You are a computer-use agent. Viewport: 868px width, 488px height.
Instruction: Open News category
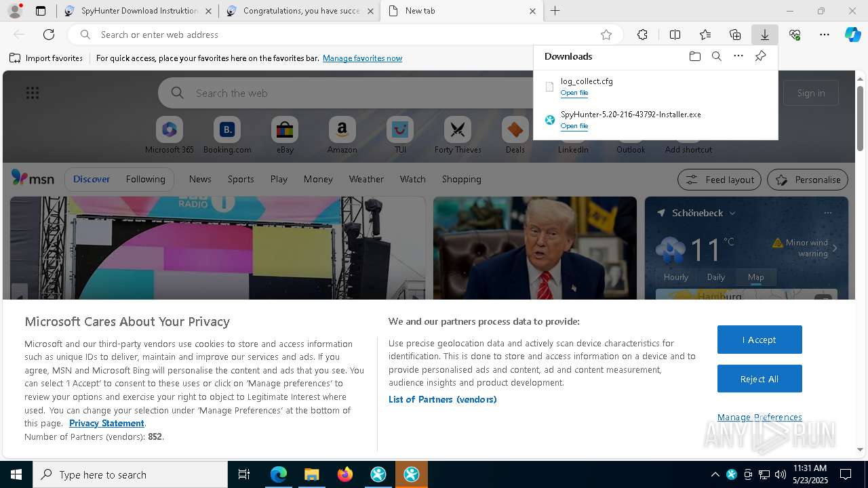(200, 179)
